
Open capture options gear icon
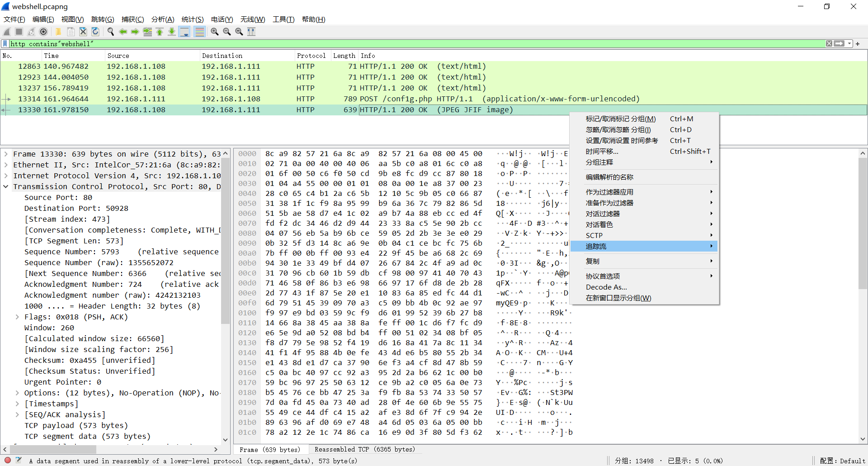click(x=43, y=32)
